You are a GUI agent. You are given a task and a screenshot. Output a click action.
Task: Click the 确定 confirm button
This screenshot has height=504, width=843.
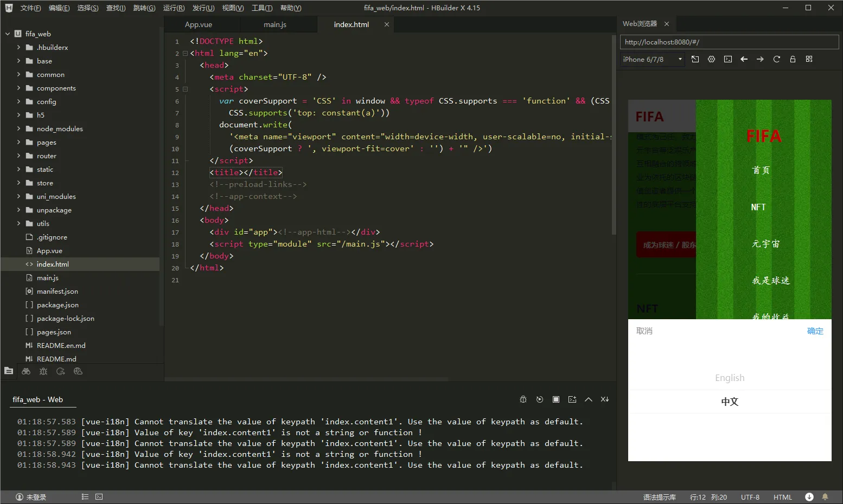[x=815, y=331]
